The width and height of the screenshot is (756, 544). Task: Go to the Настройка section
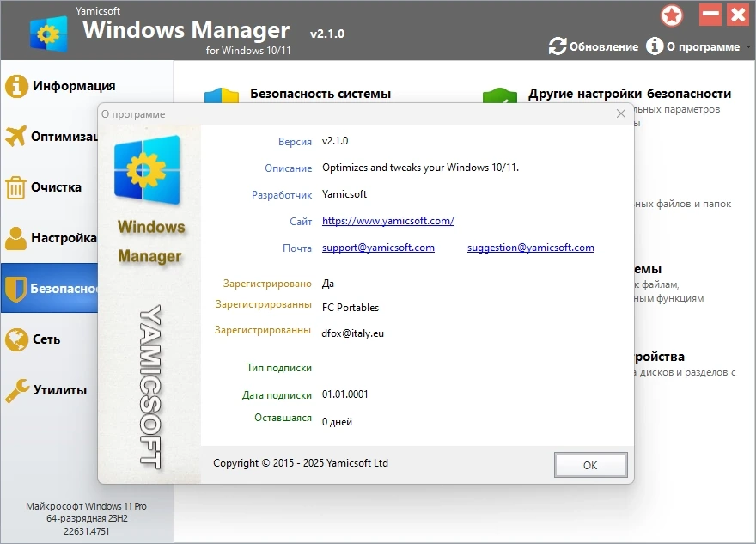click(49, 238)
